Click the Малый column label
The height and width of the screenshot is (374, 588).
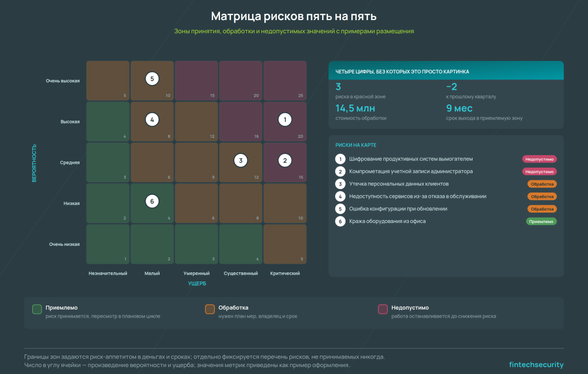(152, 273)
